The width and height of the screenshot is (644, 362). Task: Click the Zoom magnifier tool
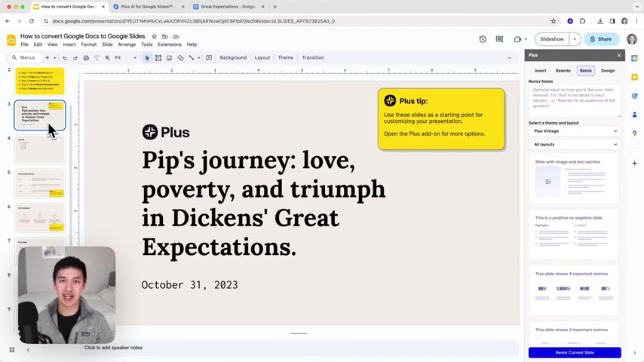click(x=107, y=58)
